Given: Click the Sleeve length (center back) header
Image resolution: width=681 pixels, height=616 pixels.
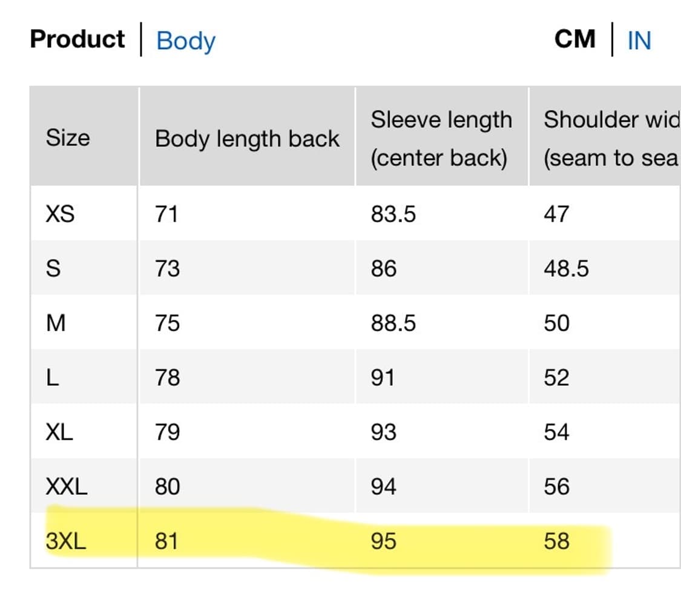Looking at the screenshot, I should 441,139.
